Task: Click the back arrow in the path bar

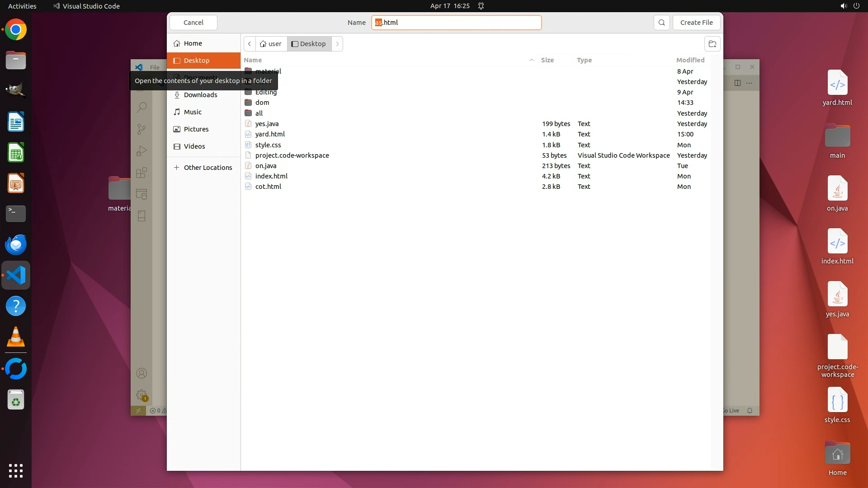Action: 250,44
